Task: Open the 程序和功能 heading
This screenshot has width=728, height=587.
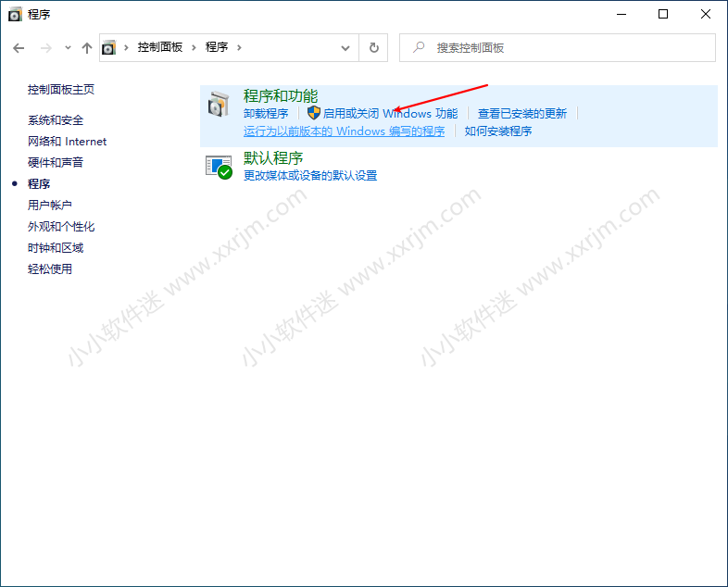Action: point(281,96)
